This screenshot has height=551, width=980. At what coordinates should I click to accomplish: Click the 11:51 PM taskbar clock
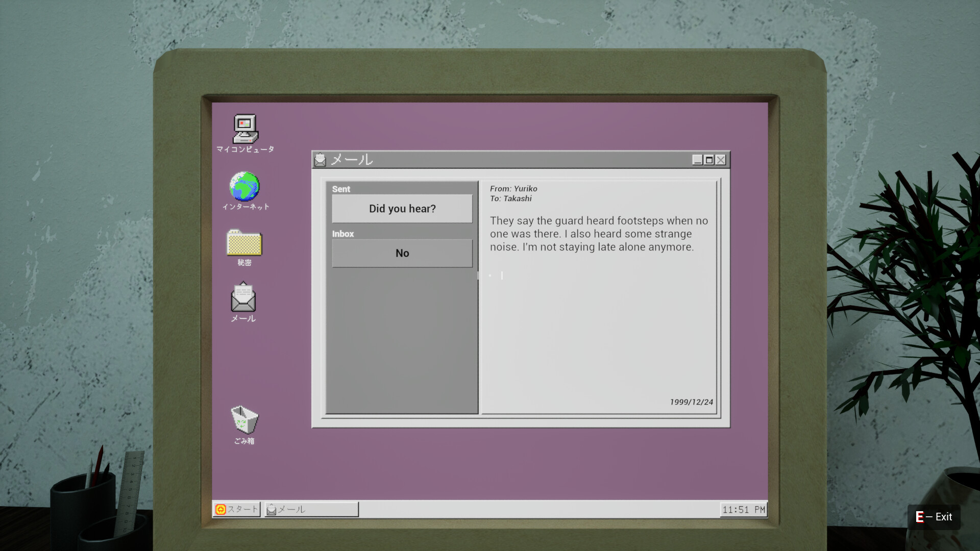[x=743, y=510]
